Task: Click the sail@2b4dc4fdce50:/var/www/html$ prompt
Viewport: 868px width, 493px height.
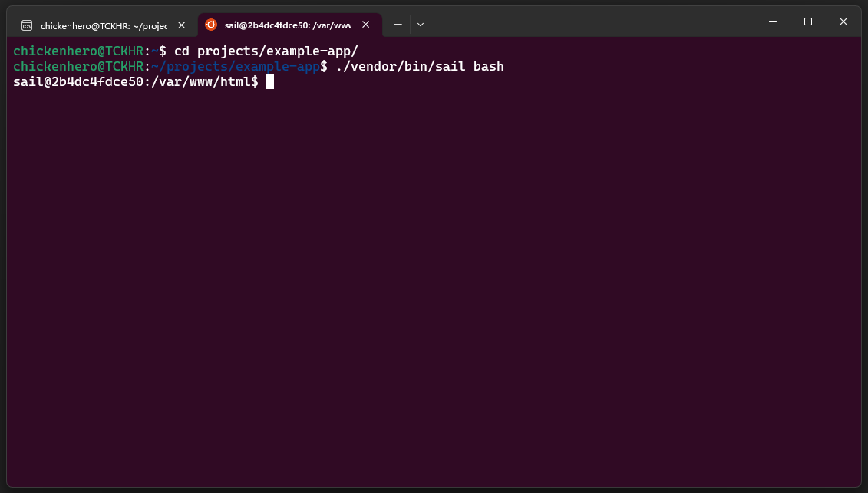Action: (134, 81)
